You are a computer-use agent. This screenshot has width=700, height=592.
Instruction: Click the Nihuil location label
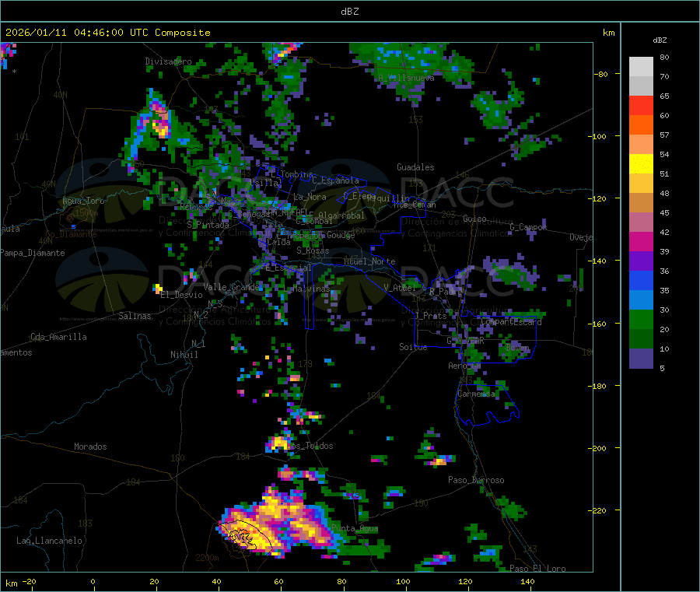(184, 355)
